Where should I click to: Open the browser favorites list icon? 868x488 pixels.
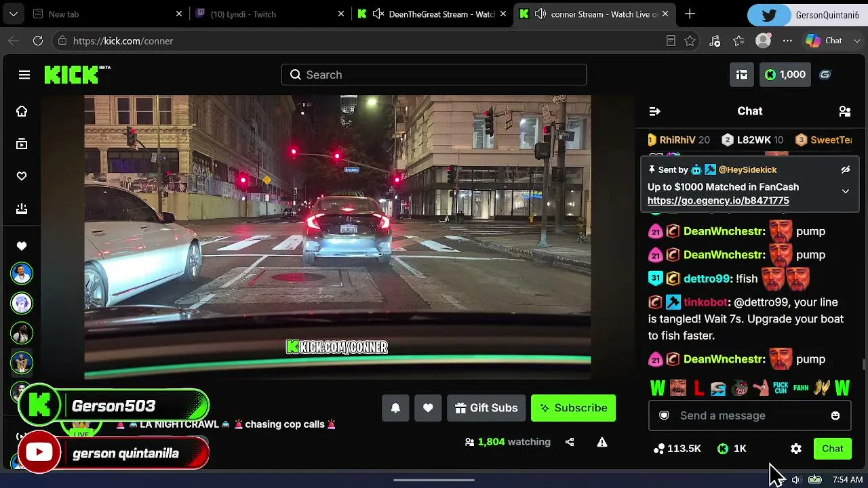738,41
